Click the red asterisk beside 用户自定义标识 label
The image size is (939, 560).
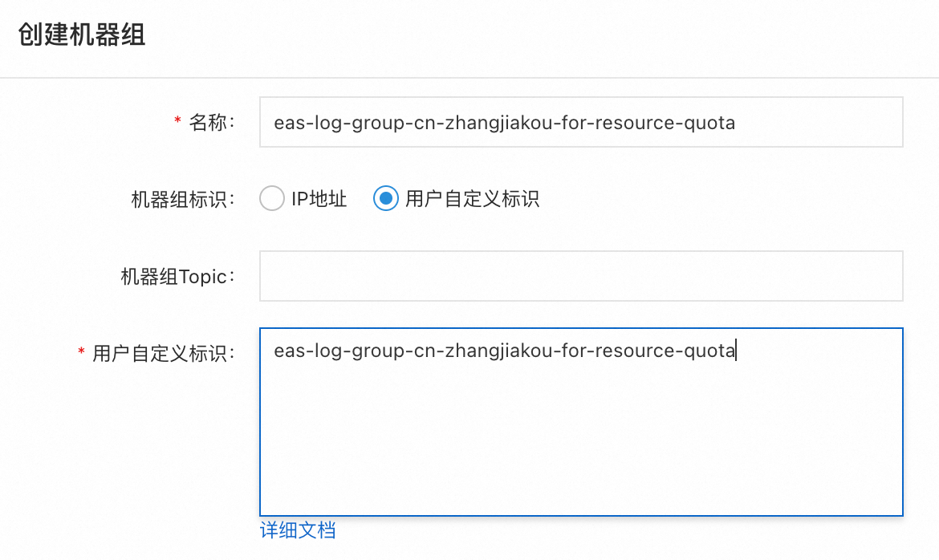[x=81, y=351]
